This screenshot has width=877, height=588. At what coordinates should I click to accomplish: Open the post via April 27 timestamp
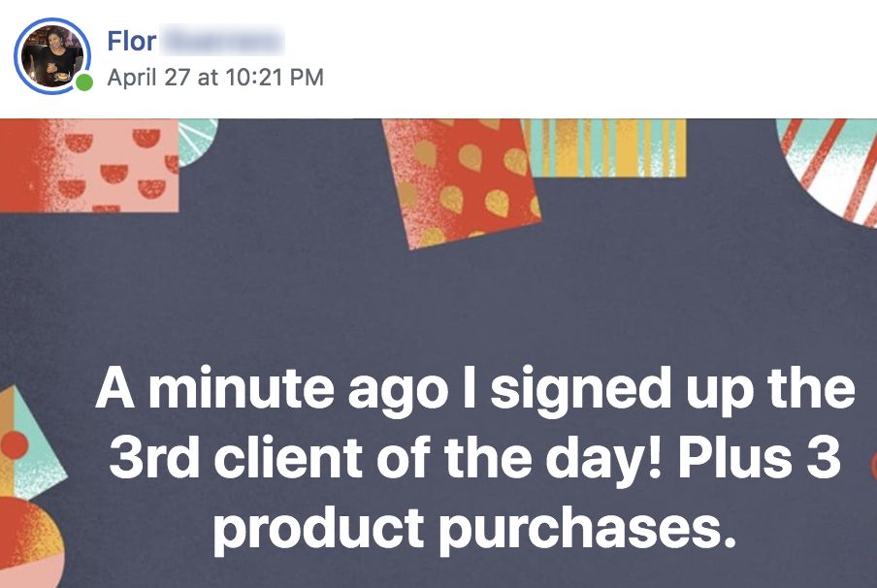215,78
